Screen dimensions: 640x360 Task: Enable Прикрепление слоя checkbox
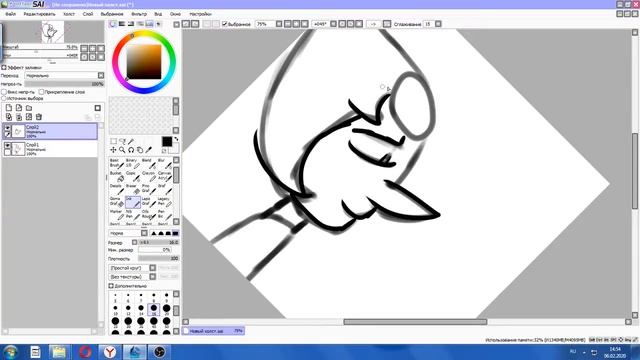pyautogui.click(x=41, y=92)
